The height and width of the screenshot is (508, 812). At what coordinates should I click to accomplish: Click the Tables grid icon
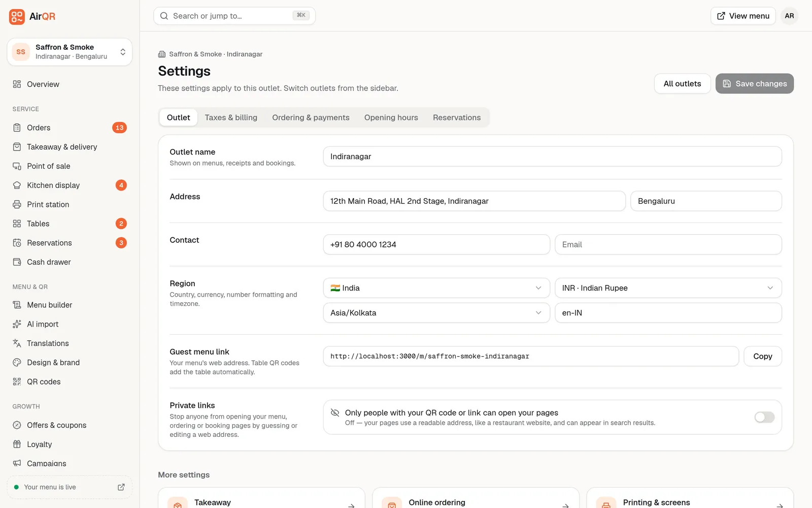[17, 224]
